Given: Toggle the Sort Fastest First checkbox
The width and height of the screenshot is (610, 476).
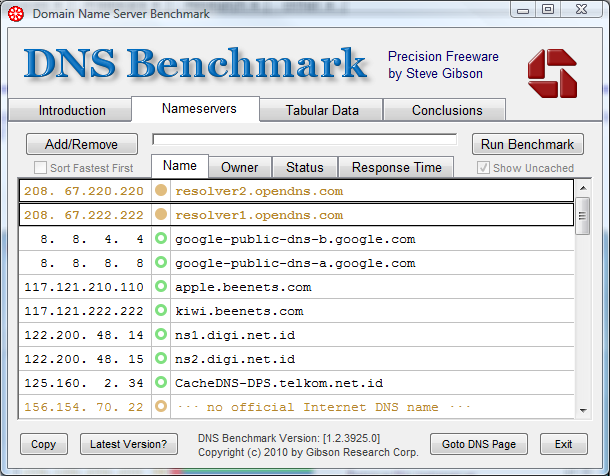Looking at the screenshot, I should [x=40, y=168].
